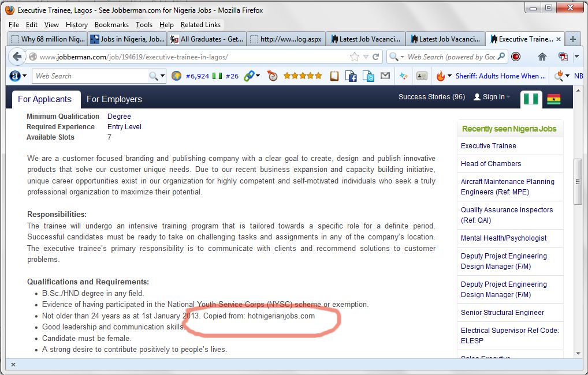The width and height of the screenshot is (588, 375).
Task: Go to the home page icon
Action: 542,57
